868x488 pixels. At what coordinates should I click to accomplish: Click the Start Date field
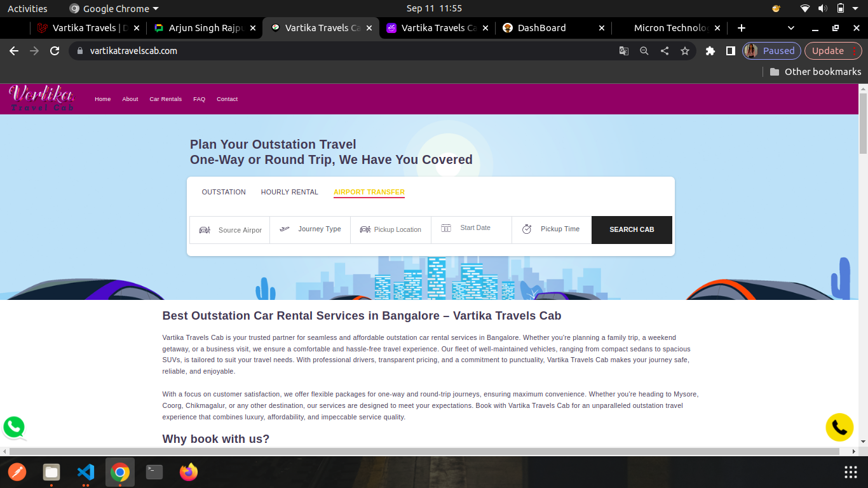click(x=471, y=228)
